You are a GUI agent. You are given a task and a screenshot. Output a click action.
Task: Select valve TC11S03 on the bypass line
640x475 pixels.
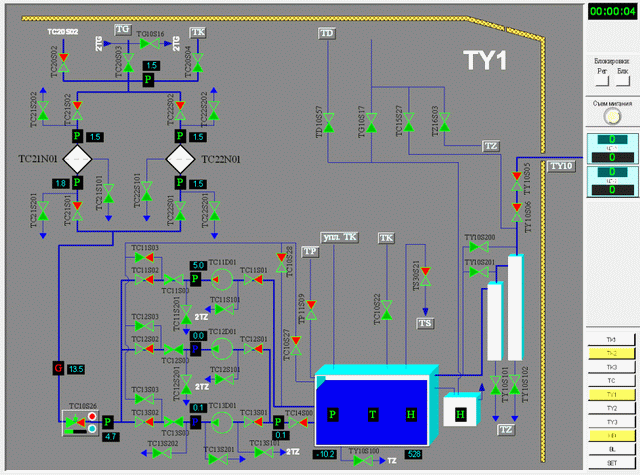pos(144,257)
